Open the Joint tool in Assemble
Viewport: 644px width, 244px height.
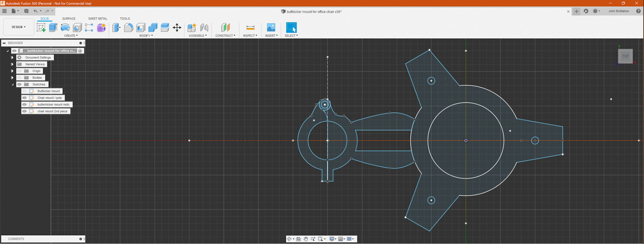pyautogui.click(x=204, y=27)
